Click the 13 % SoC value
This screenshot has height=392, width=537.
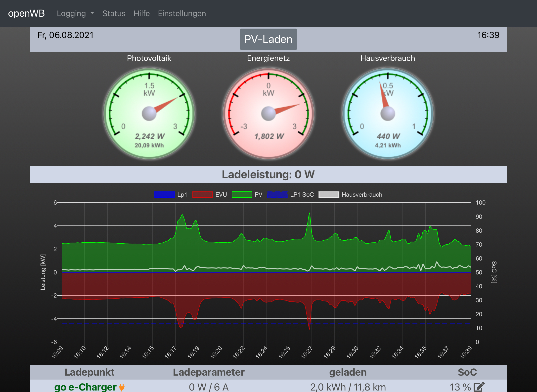pos(460,387)
